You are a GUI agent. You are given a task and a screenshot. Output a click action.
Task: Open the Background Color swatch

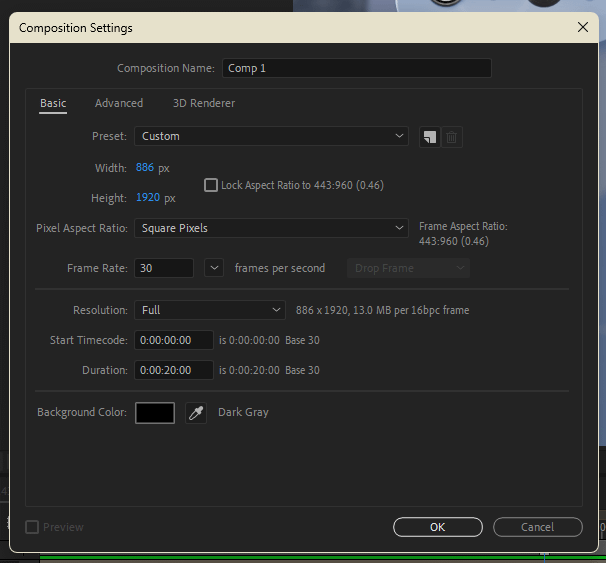tap(155, 413)
